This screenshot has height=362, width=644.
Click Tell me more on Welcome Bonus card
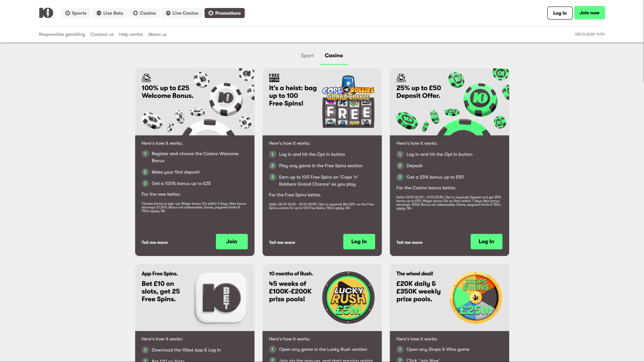click(x=155, y=242)
